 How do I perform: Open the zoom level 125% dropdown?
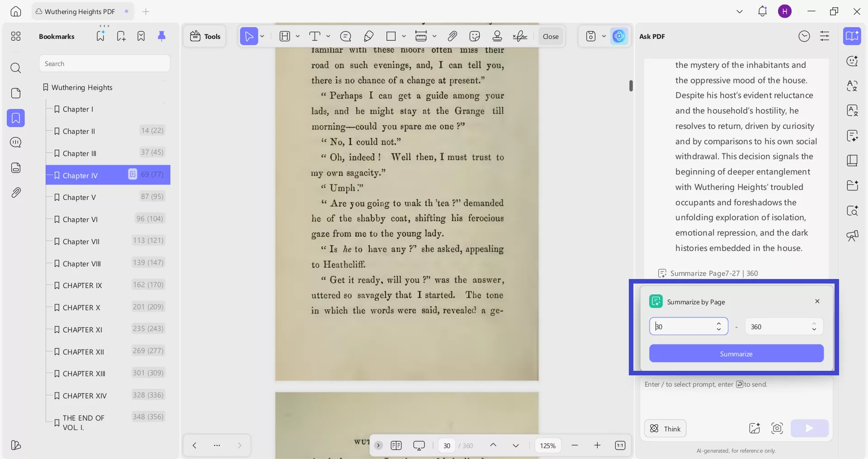547,445
